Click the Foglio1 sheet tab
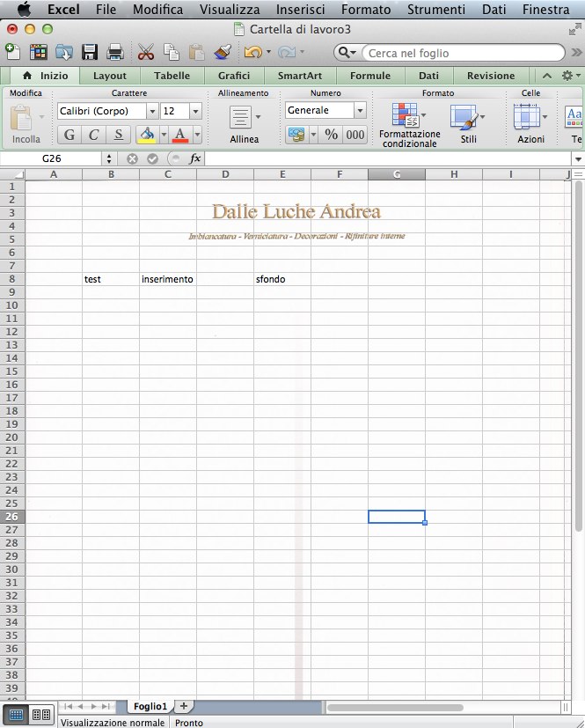The width and height of the screenshot is (585, 728). pos(150,706)
